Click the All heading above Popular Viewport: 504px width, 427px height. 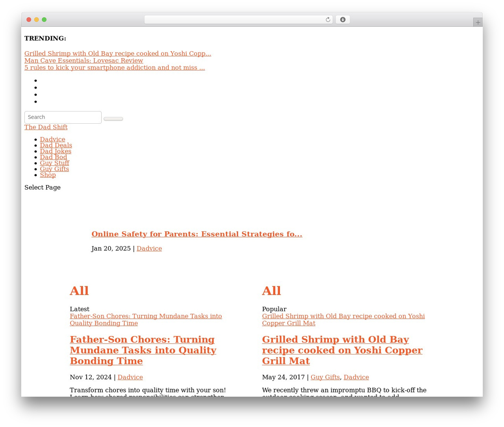pyautogui.click(x=271, y=291)
